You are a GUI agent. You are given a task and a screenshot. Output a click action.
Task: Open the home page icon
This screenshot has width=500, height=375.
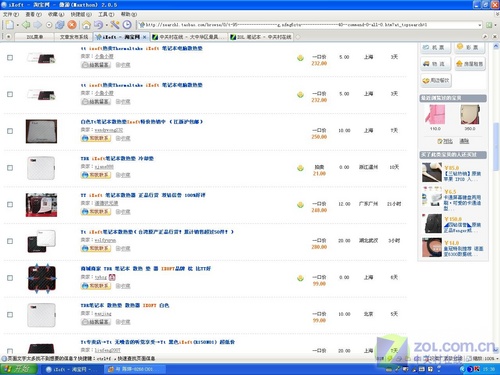[x=86, y=25]
